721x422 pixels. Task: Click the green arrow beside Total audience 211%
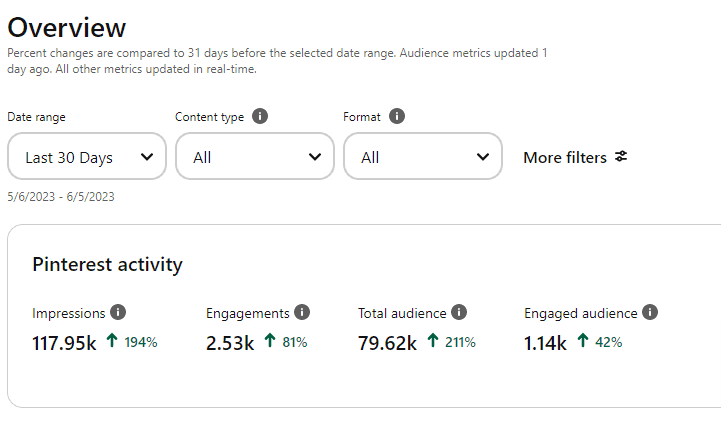(433, 342)
